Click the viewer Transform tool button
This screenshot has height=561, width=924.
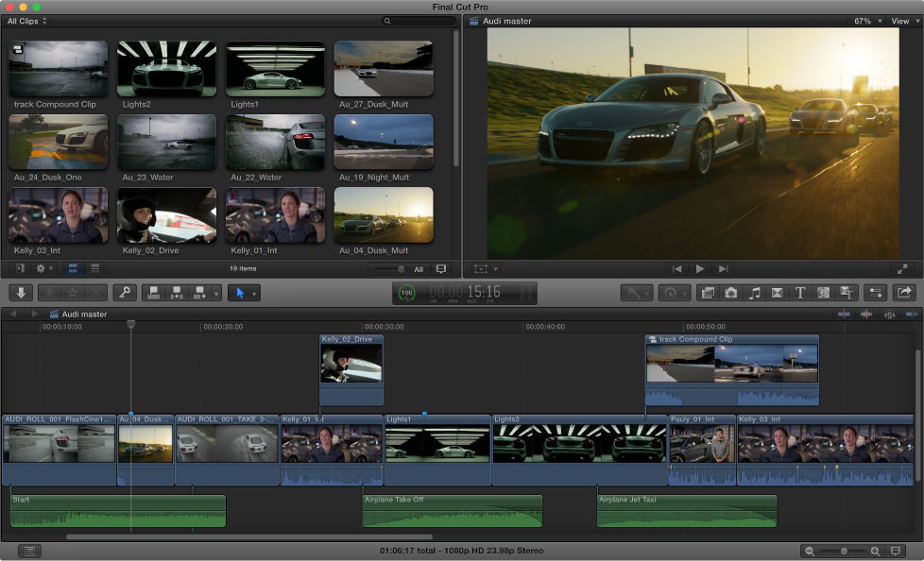(481, 269)
